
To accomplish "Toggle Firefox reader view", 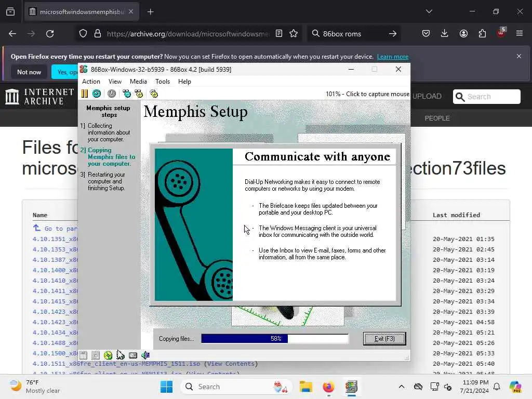I will [279, 33].
